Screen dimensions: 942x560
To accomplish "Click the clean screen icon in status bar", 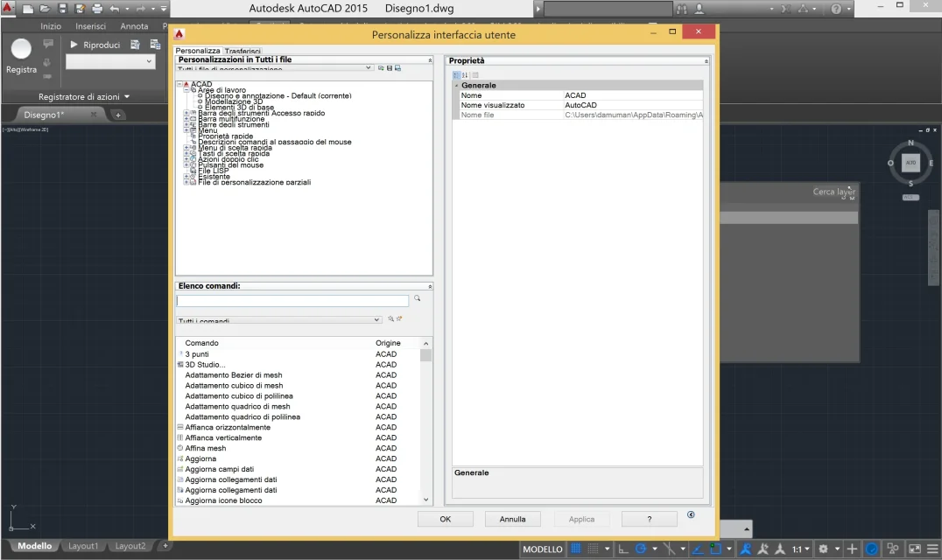I will click(x=914, y=549).
